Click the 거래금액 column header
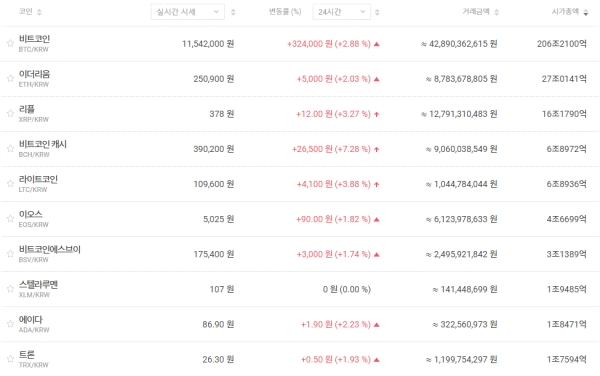Image resolution: width=600 pixels, height=376 pixels. click(476, 11)
